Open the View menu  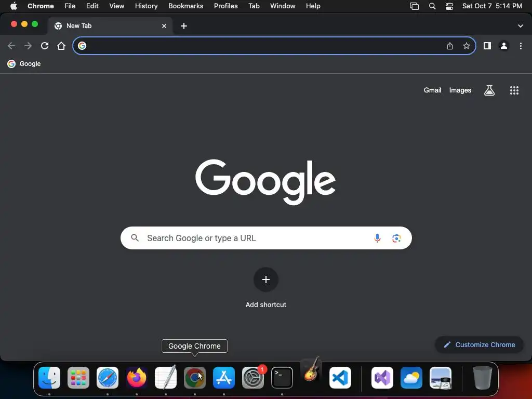pos(117,6)
